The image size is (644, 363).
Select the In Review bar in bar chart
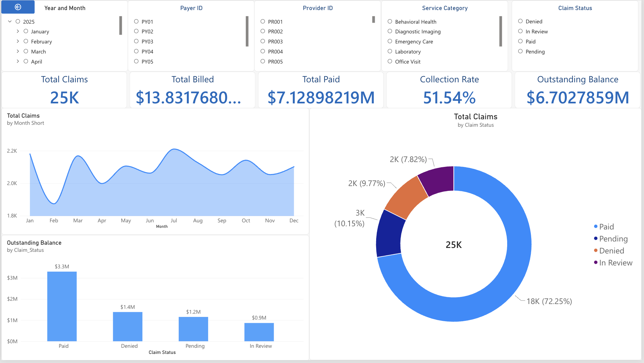(259, 332)
